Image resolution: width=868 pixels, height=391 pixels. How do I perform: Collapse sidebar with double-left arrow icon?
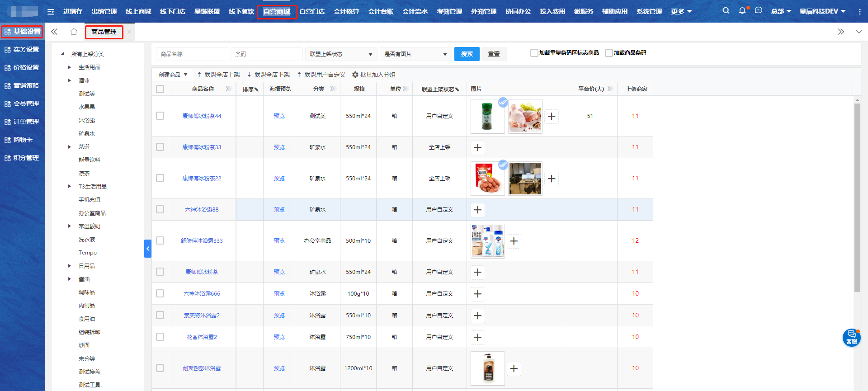[54, 32]
